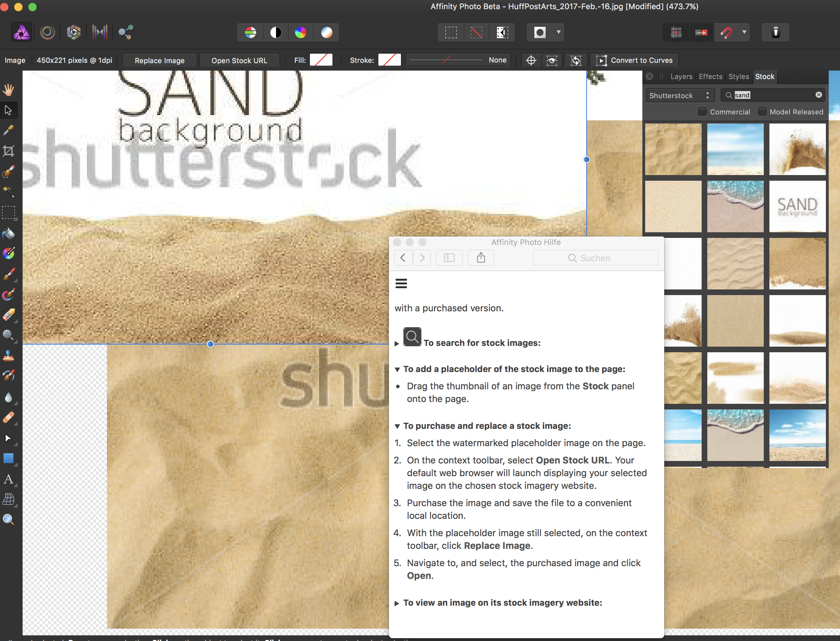Clear the 'sand' stock search text
The height and width of the screenshot is (641, 840).
(818, 95)
